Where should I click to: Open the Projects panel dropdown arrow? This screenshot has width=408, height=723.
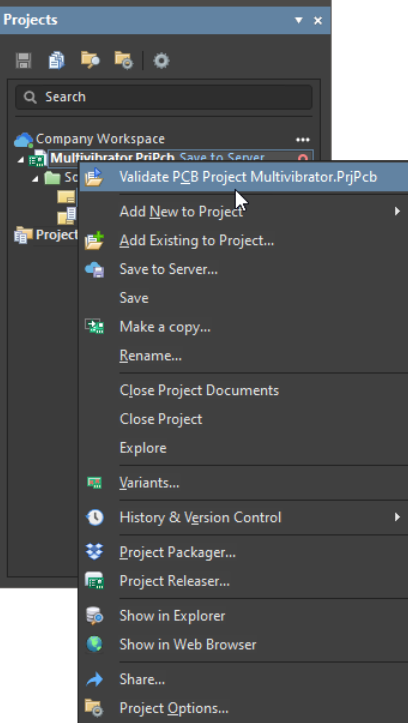point(299,20)
